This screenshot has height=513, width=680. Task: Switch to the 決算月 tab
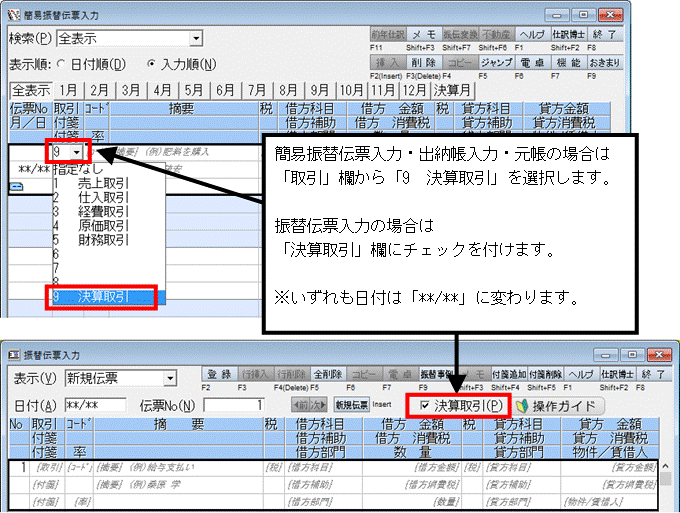pos(452,90)
